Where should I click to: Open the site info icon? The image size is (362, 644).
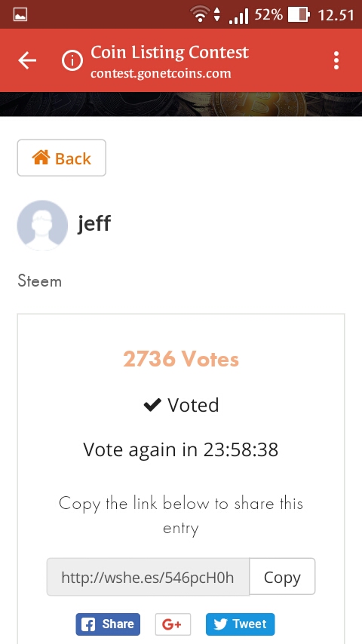(72, 61)
